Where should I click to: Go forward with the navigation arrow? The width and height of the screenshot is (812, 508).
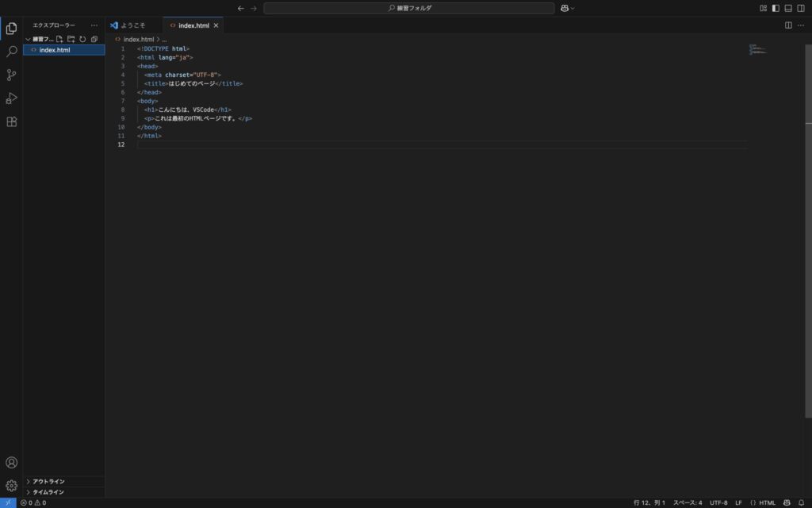(253, 8)
